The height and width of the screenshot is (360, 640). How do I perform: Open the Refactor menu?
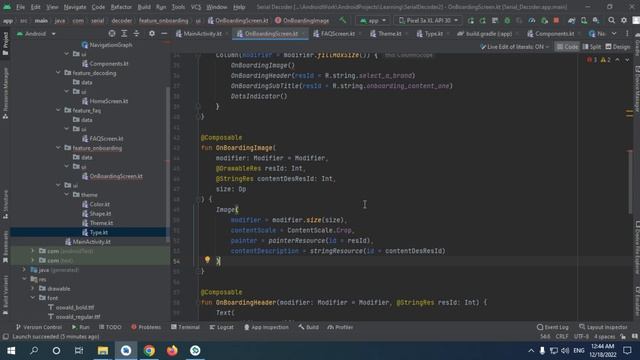[121, 7]
